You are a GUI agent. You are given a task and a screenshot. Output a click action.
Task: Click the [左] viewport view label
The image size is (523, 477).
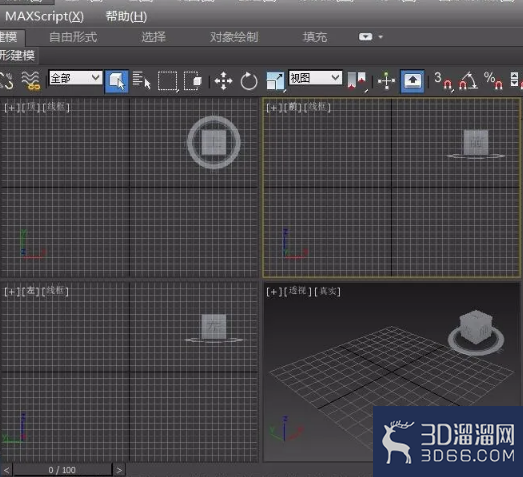[31, 291]
